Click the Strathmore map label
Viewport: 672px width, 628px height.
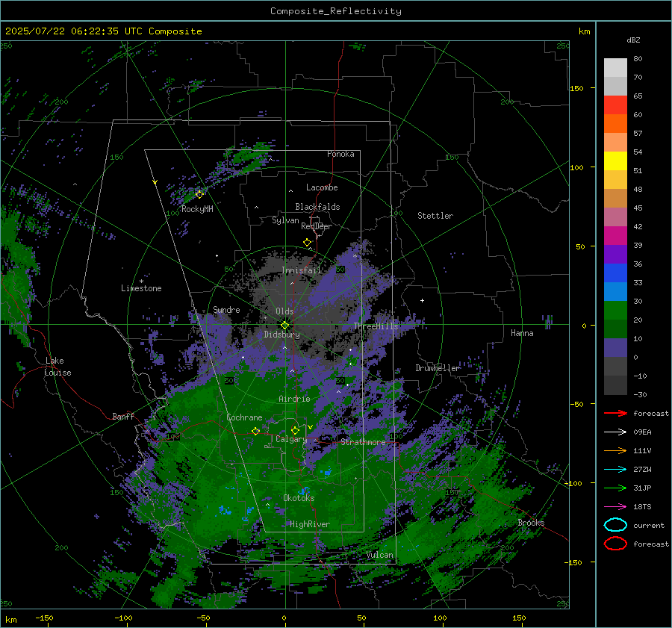[363, 442]
